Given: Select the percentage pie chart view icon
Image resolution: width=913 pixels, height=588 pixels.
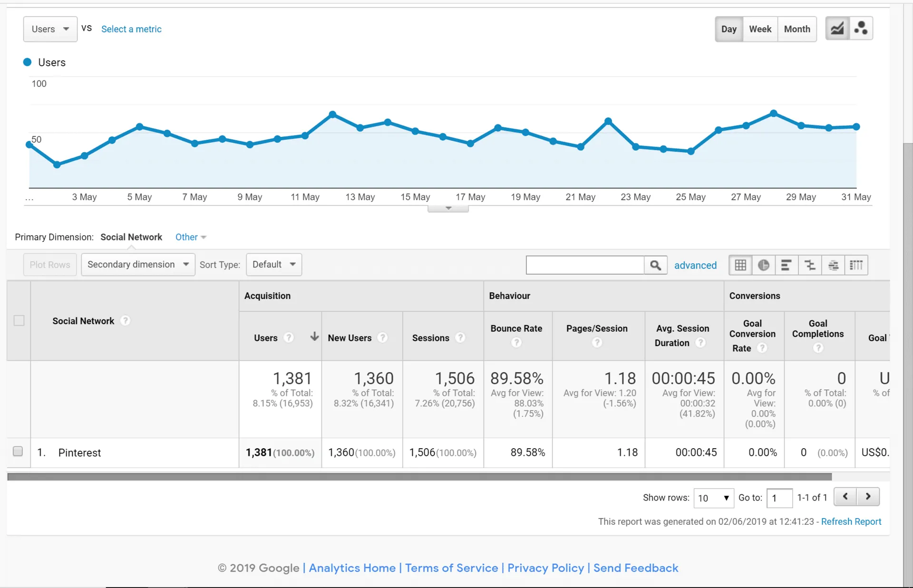Looking at the screenshot, I should [x=764, y=265].
